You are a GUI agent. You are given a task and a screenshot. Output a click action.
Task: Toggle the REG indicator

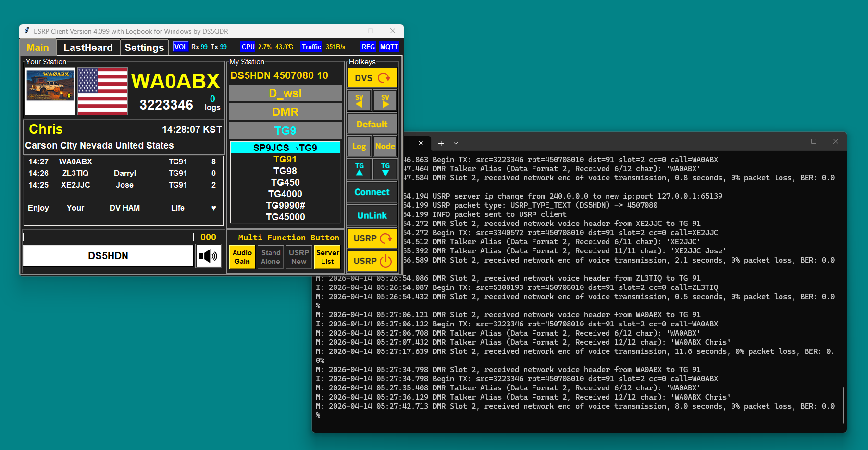pyautogui.click(x=368, y=47)
